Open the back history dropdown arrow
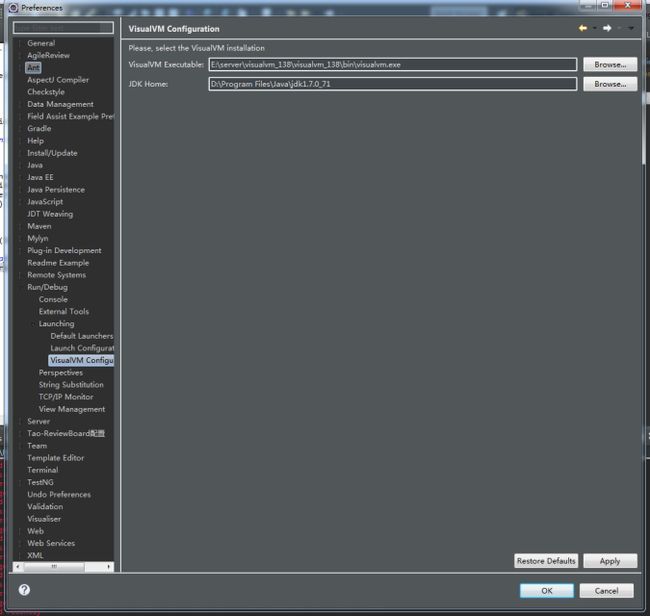The height and width of the screenshot is (616, 650). pyautogui.click(x=594, y=28)
